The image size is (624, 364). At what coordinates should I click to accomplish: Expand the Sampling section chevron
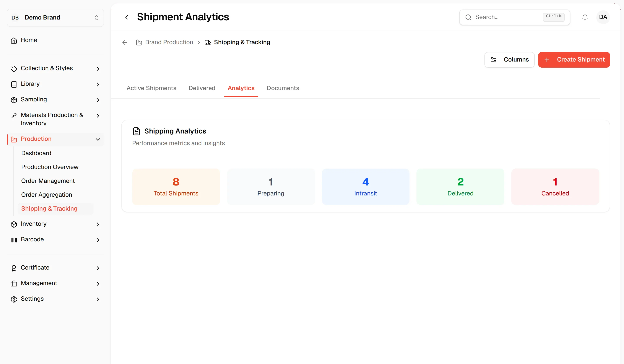[98, 100]
